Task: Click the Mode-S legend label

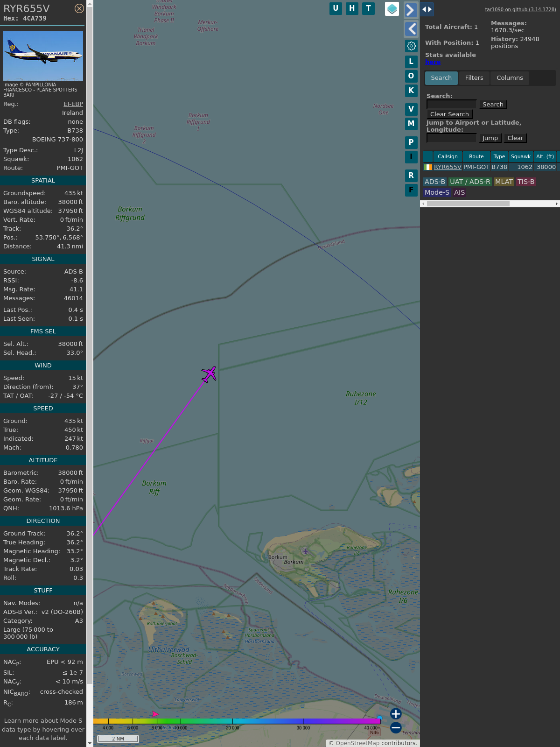Action: [437, 193]
